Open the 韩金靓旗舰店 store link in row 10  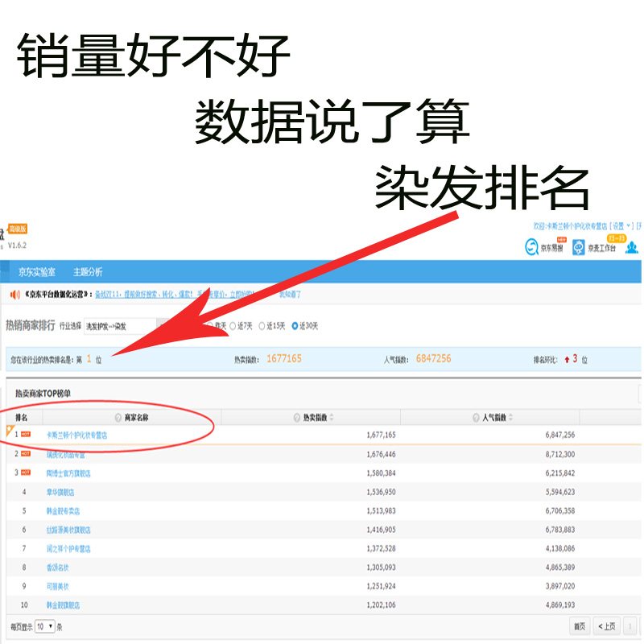(64, 605)
